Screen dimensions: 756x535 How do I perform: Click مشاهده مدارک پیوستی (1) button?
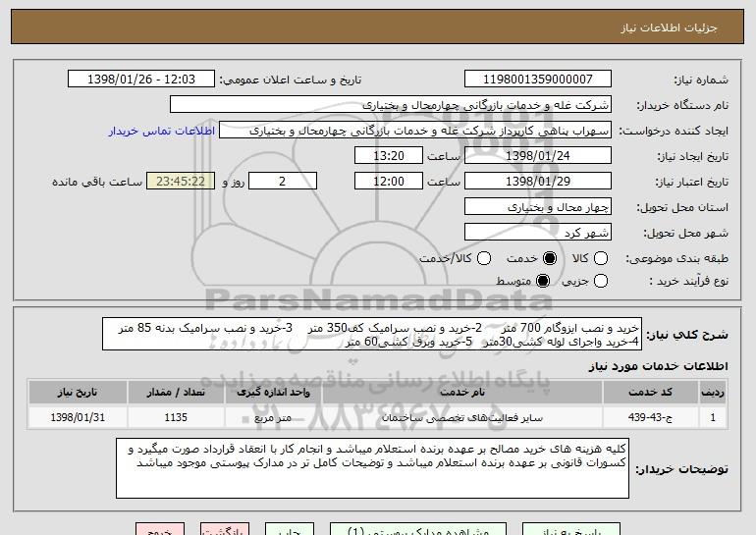[x=418, y=529]
